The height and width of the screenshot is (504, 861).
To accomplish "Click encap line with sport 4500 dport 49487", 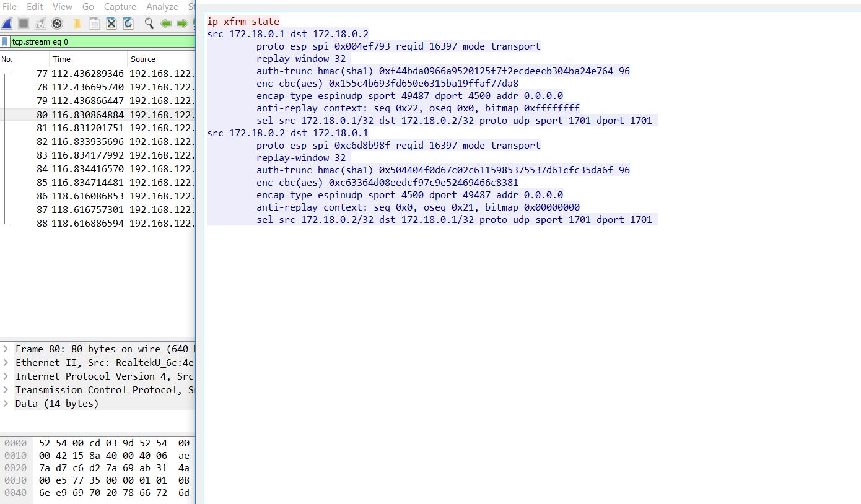I will pyautogui.click(x=409, y=195).
